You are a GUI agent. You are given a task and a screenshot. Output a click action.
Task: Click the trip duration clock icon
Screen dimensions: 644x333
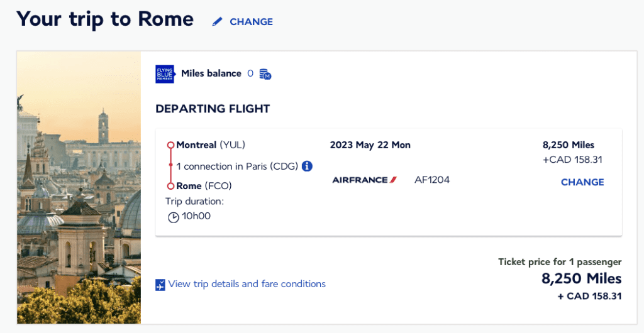point(174,217)
